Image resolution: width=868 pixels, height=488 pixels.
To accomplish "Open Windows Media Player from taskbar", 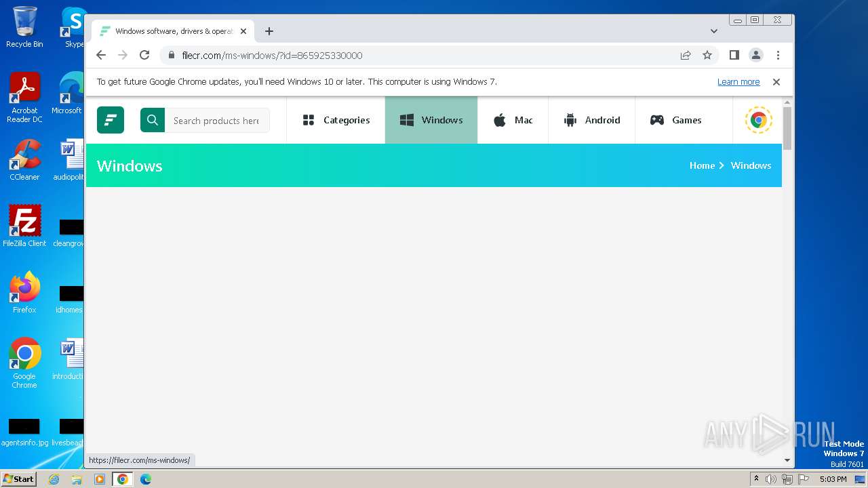I will [x=100, y=479].
